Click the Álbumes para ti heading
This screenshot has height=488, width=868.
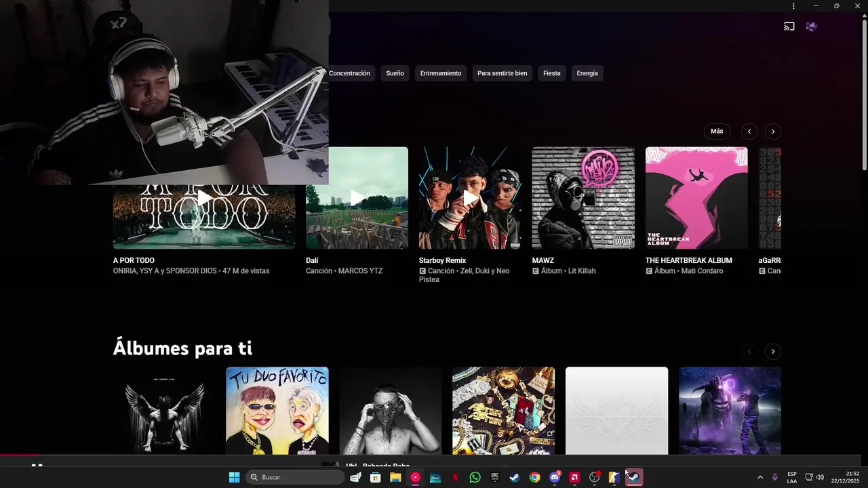pyautogui.click(x=182, y=348)
